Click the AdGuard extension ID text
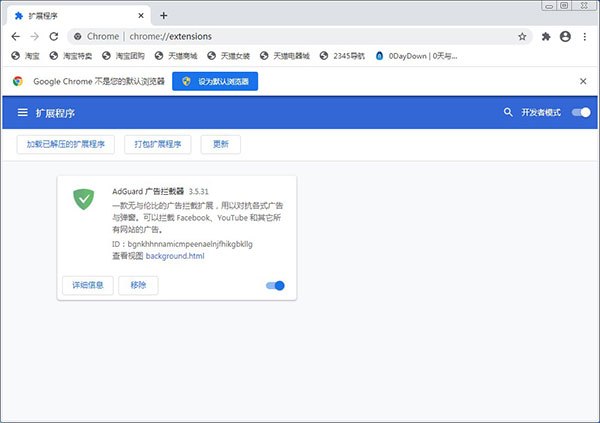Viewport: 600px width, 423px height. coord(182,244)
